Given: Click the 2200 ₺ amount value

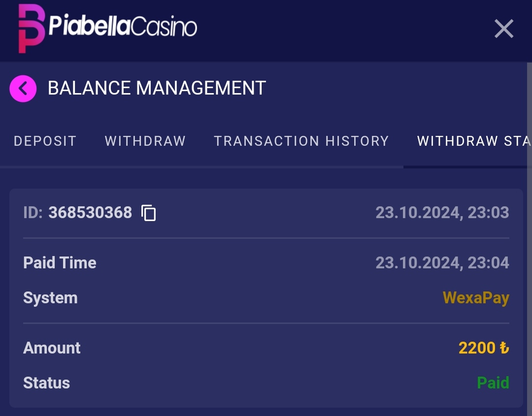Looking at the screenshot, I should point(483,348).
